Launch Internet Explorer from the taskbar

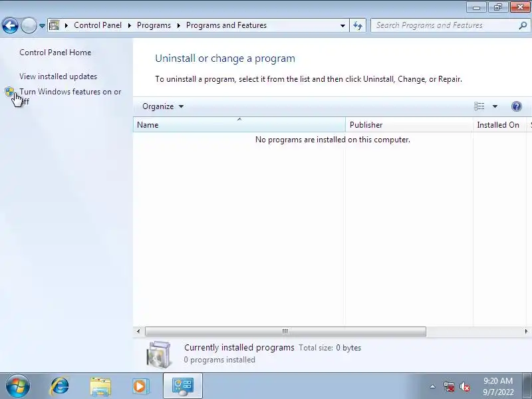click(59, 386)
